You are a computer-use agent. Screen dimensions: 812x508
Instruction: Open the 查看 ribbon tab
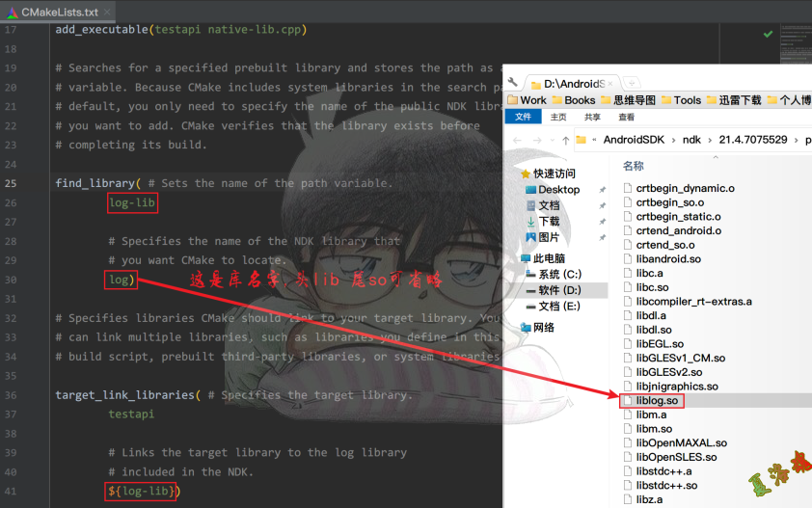[x=627, y=117]
